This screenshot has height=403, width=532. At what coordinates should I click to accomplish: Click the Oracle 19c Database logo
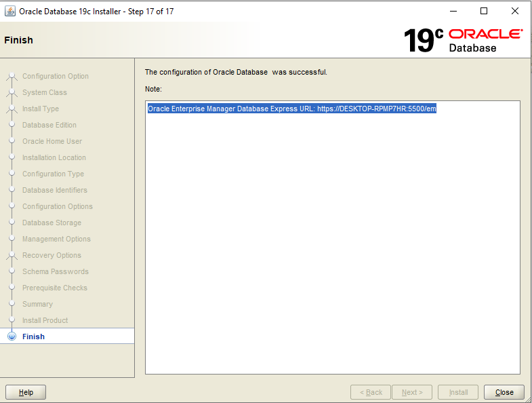point(464,40)
